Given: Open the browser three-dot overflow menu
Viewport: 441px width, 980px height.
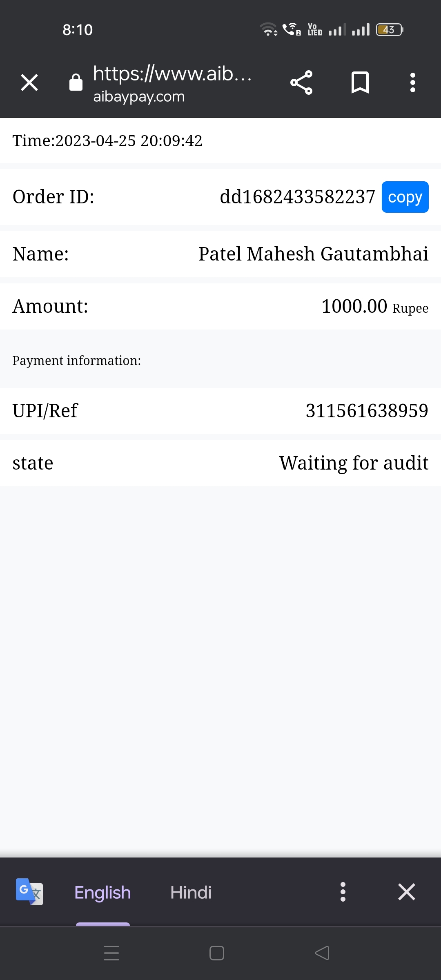Looking at the screenshot, I should [x=413, y=82].
